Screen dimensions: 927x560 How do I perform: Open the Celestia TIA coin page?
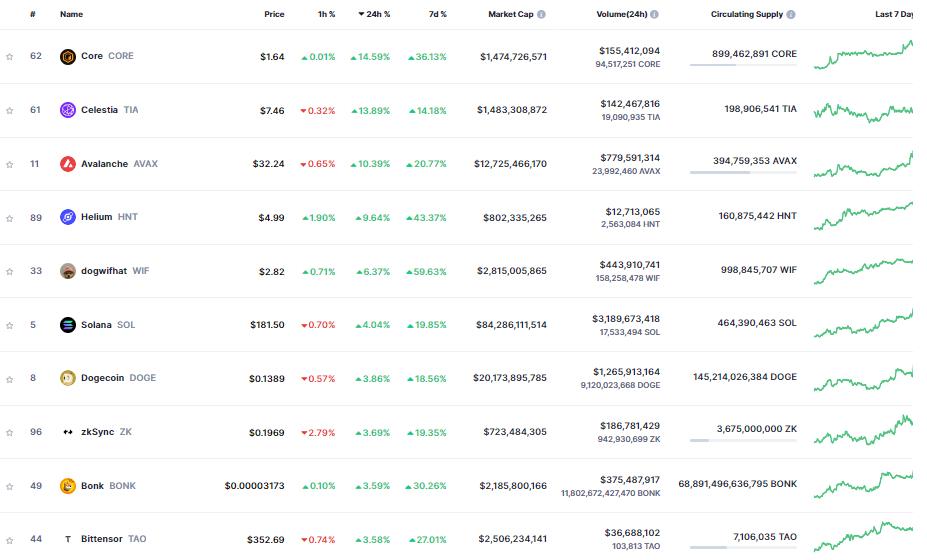point(109,110)
